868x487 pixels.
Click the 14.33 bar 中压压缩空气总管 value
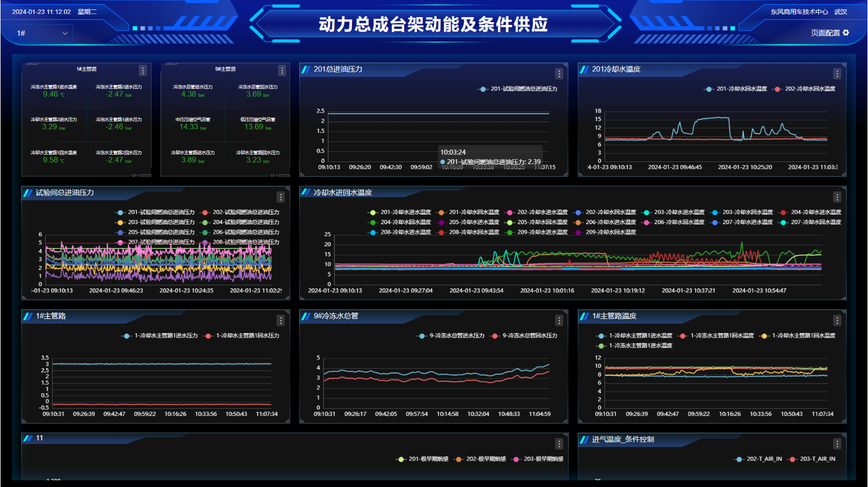coord(193,127)
